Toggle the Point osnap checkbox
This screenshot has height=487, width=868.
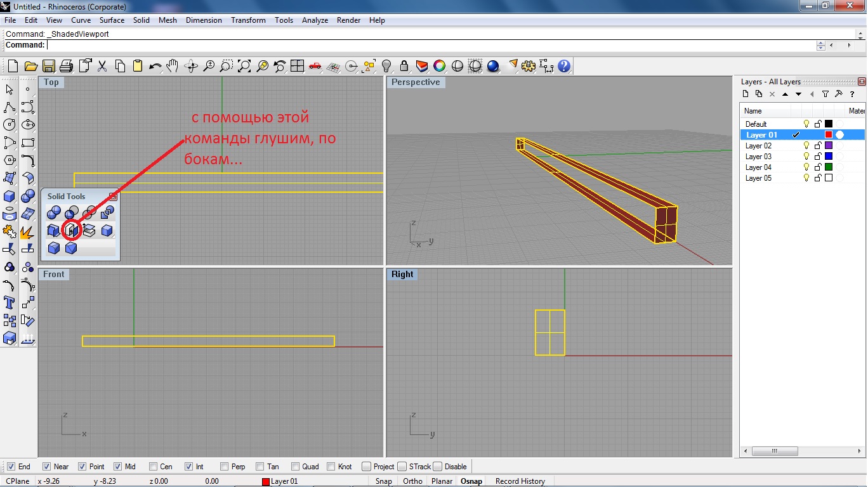point(82,467)
